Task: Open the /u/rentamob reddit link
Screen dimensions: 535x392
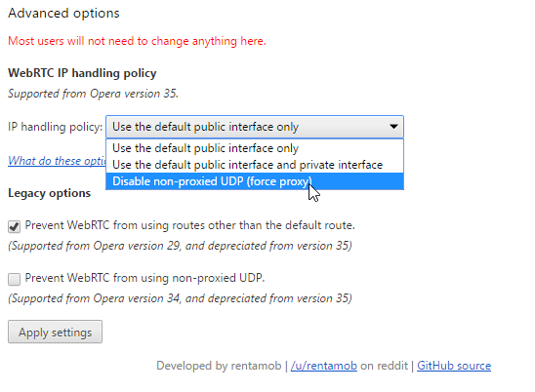Action: pos(324,366)
